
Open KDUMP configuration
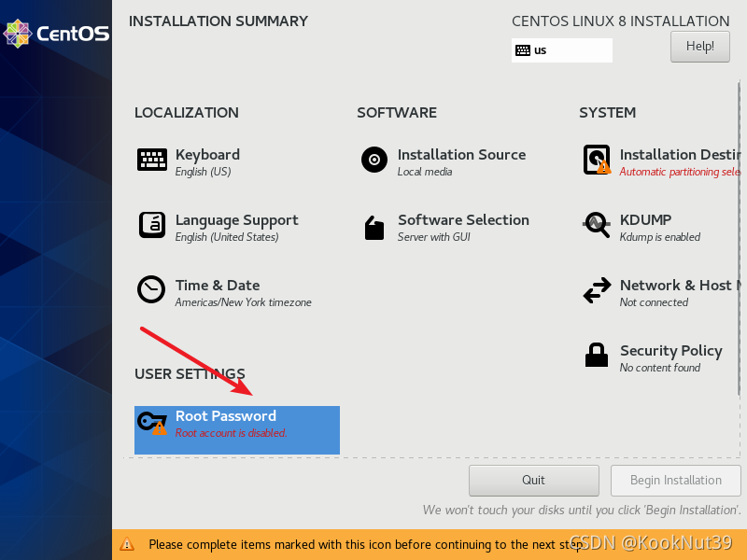click(x=645, y=220)
